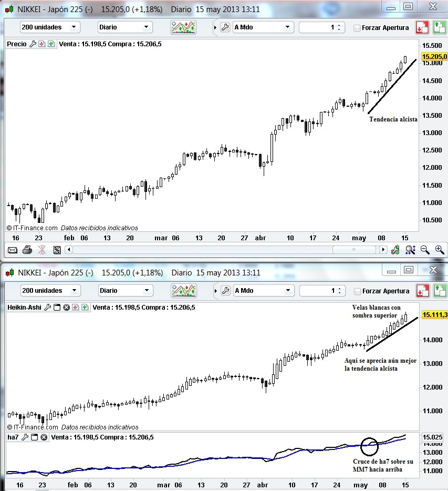Click scroll left arrow on chart scrollbar
This screenshot has width=448, height=491.
click(69, 250)
